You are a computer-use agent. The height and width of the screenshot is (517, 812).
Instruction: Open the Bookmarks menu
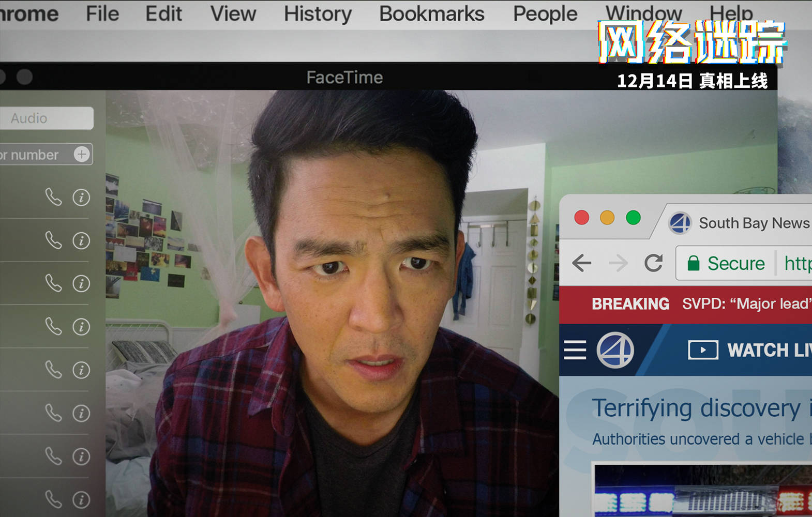(x=432, y=13)
